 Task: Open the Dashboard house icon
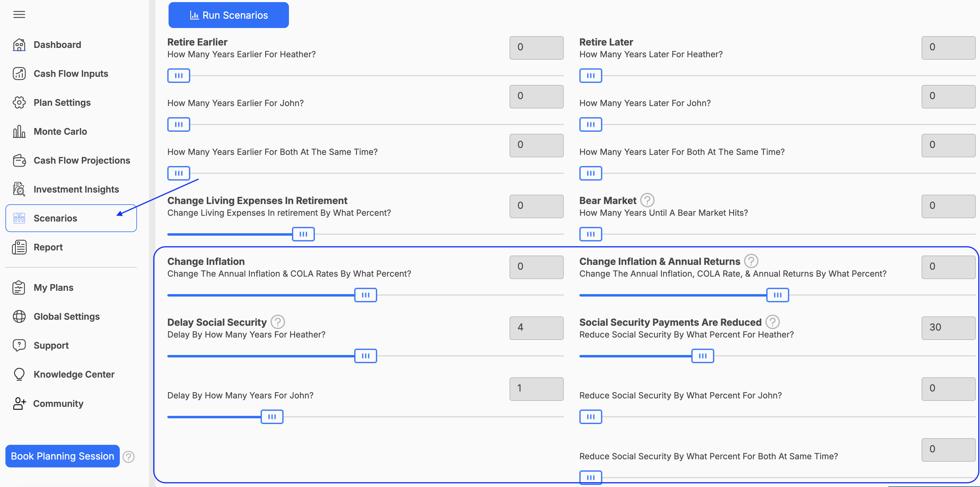click(19, 45)
